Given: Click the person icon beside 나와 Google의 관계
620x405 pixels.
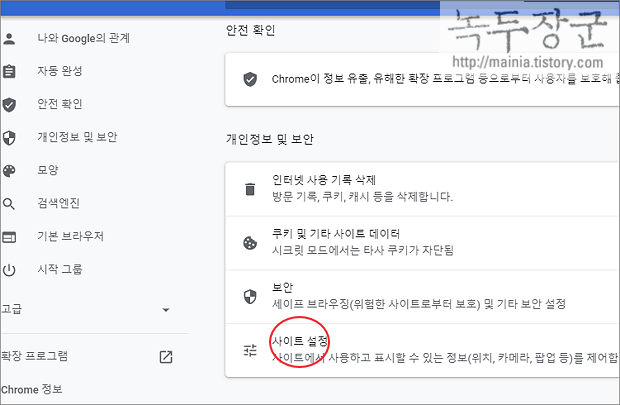Looking at the screenshot, I should pos(9,39).
